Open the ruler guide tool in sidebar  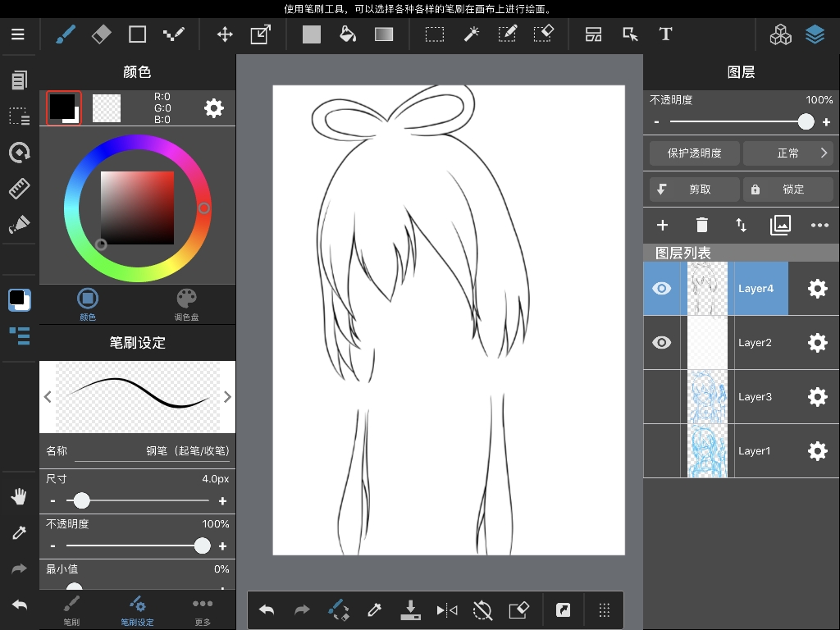tap(20, 188)
